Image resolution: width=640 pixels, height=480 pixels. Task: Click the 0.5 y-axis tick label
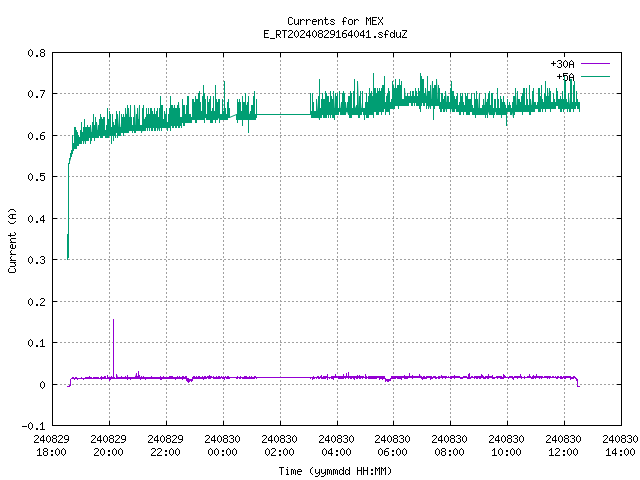coord(36,177)
